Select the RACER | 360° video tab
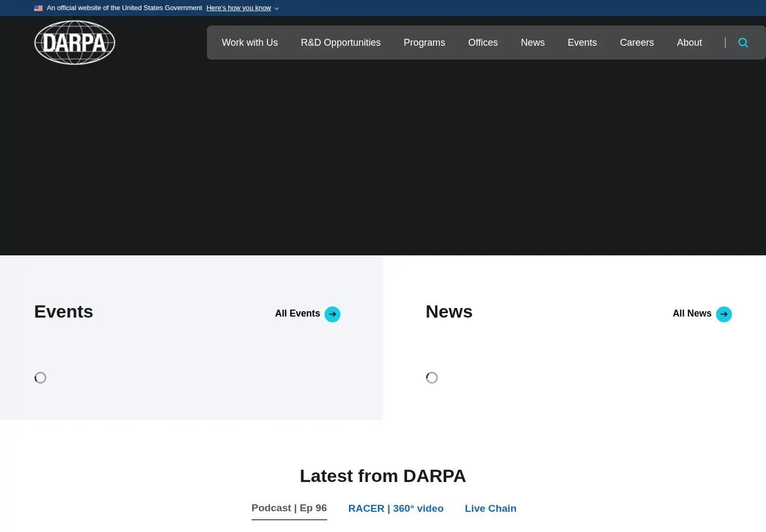Image resolution: width=766 pixels, height=532 pixels. (x=396, y=509)
